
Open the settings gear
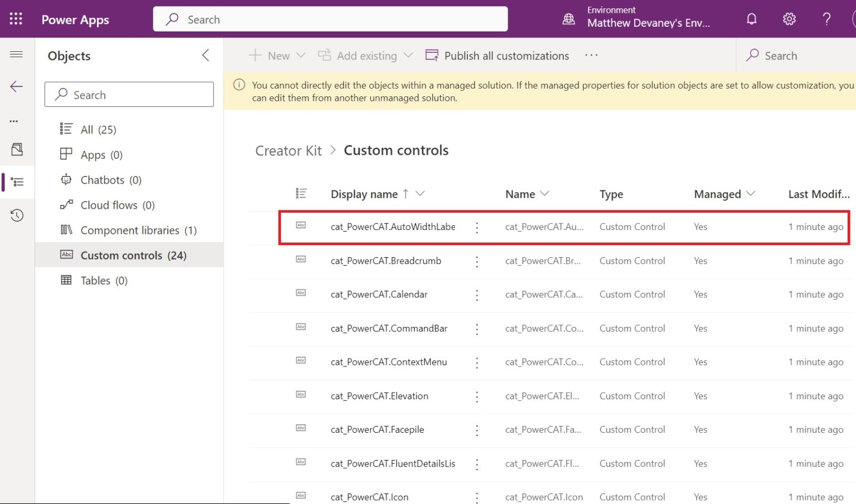789,18
